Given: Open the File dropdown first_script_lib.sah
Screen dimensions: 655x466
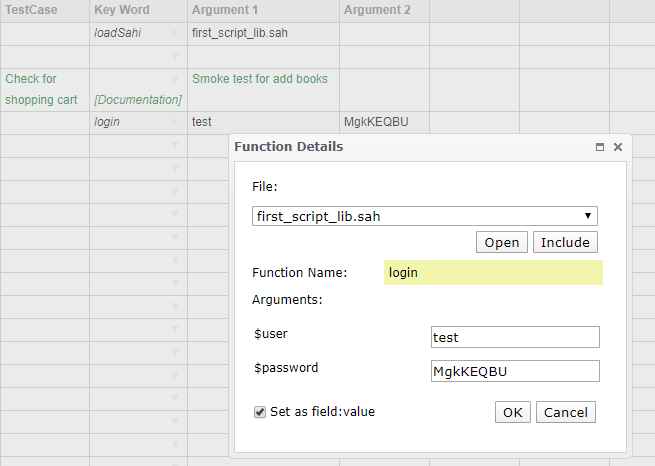Looking at the screenshot, I should pos(425,216).
